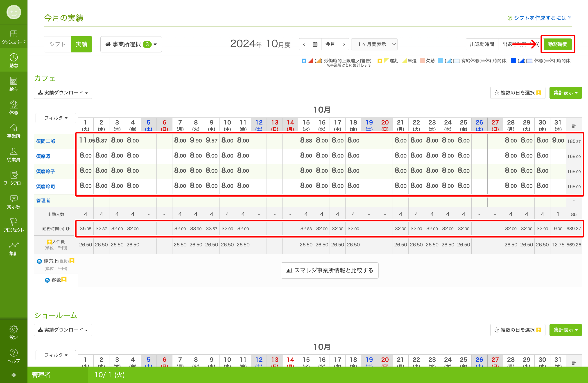Click the dark blue 休暇 legend swatch
The height and width of the screenshot is (383, 588).
(513, 61)
